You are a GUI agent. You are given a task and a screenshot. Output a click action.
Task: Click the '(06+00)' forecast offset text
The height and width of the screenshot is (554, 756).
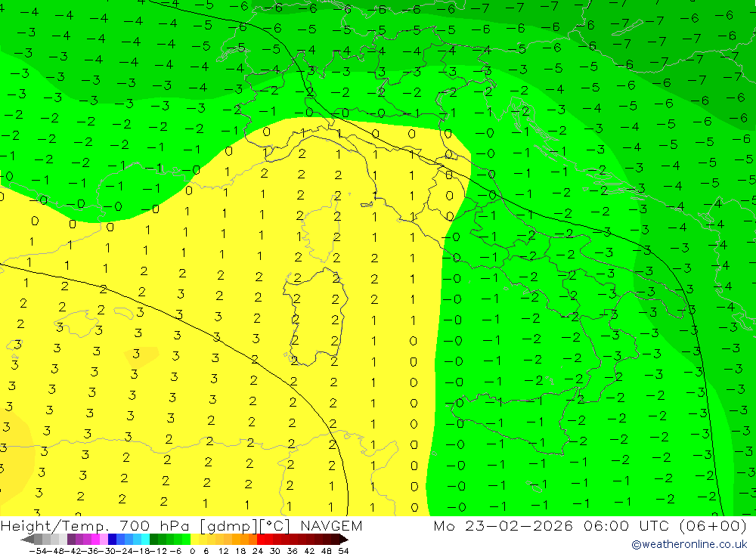pyautogui.click(x=714, y=525)
